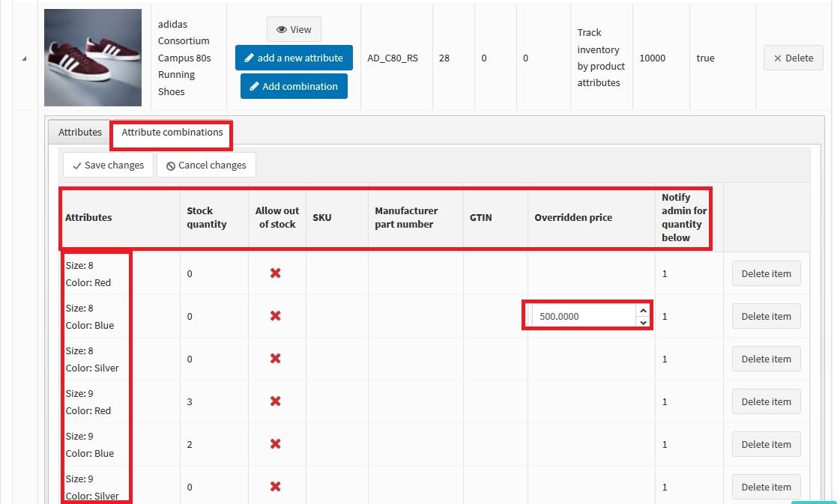Click add a new attribute button
The image size is (840, 504).
tap(294, 58)
